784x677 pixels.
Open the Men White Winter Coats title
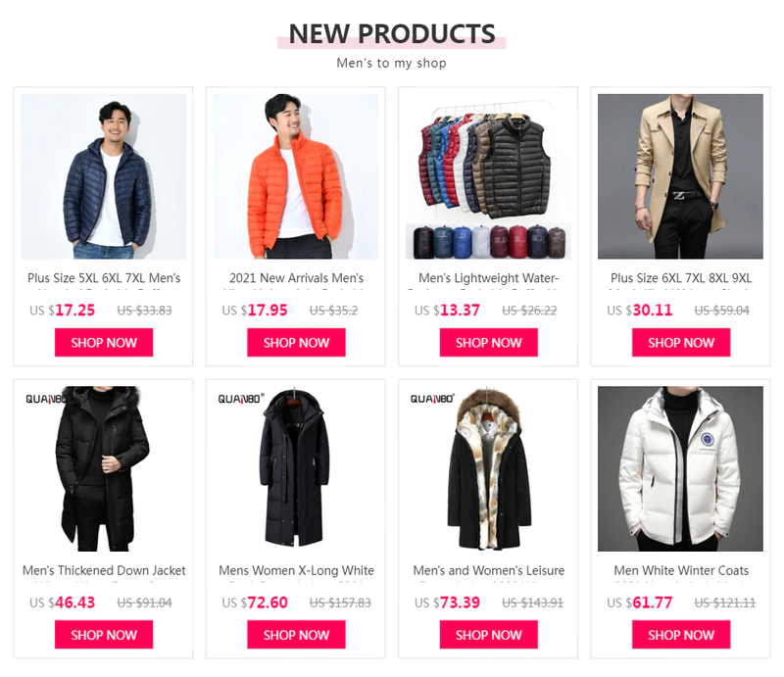(681, 570)
